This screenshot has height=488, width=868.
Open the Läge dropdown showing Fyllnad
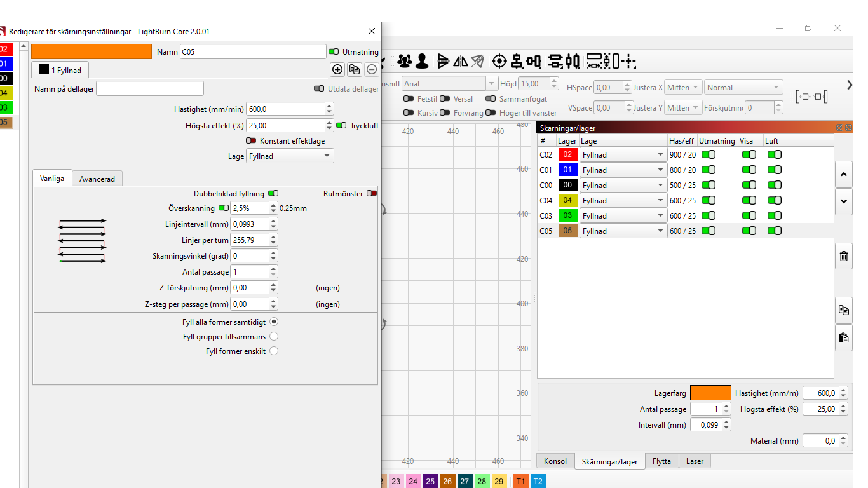(x=290, y=156)
